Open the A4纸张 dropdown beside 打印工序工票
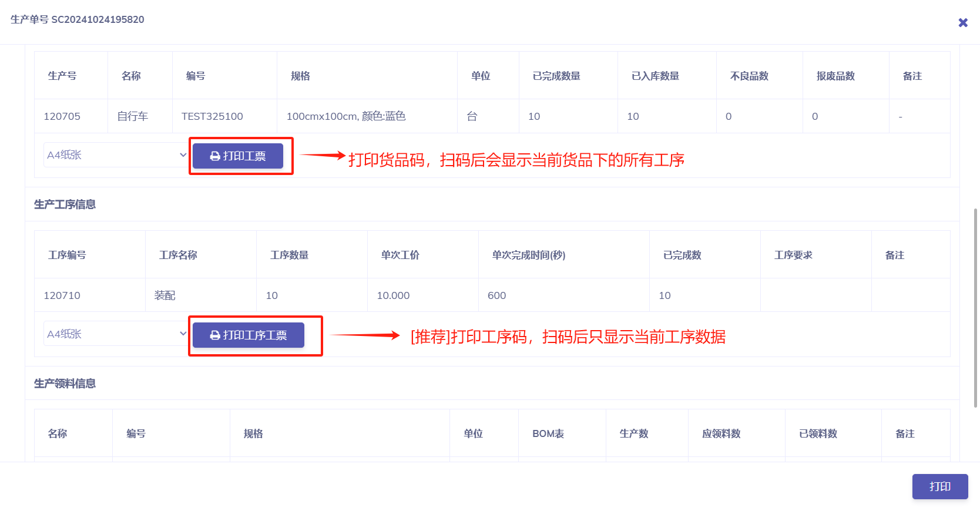Screen dimensions: 980x511 pos(116,334)
